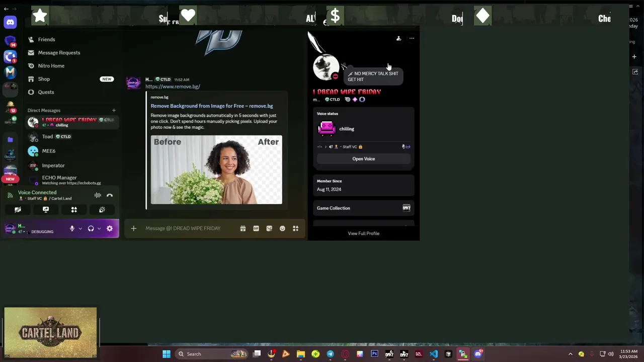
Task: Open https://www.remove.bg/ link
Action: click(173, 86)
